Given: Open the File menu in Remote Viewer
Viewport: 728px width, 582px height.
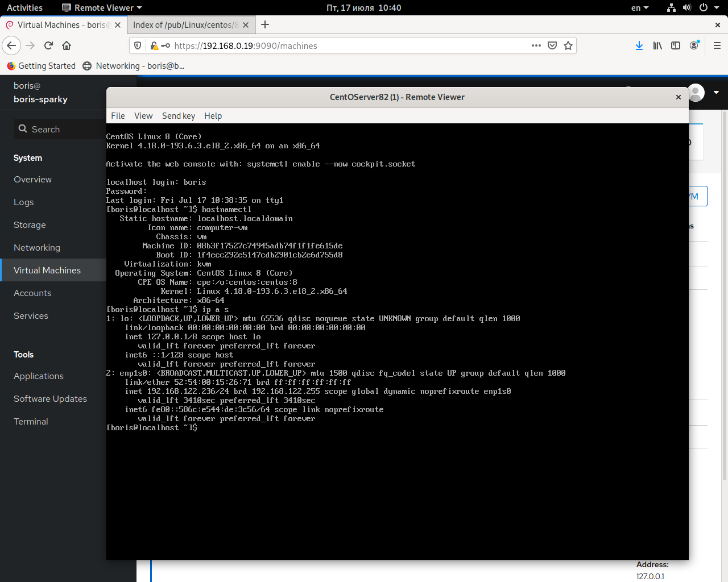Looking at the screenshot, I should click(118, 115).
